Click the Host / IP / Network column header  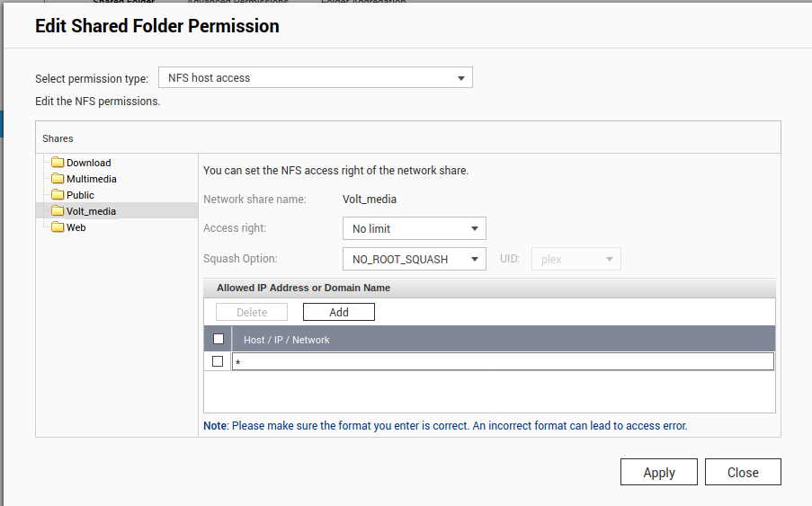coord(287,340)
